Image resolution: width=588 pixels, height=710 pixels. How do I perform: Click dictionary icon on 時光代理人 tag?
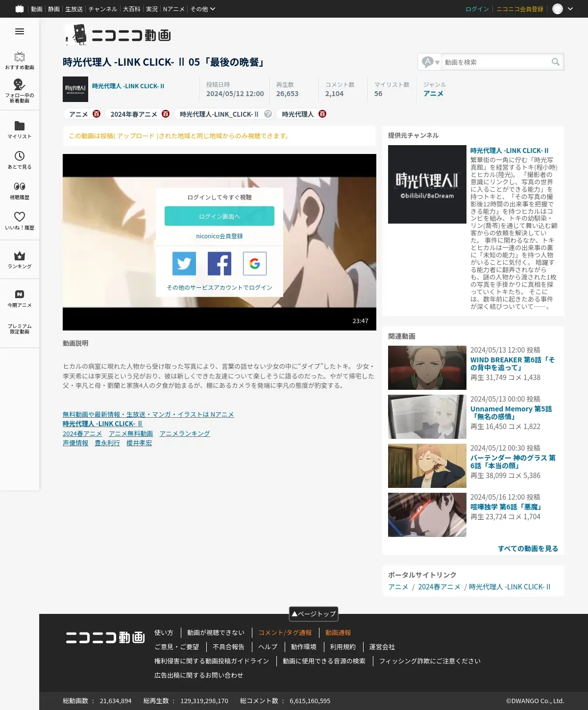tap(322, 114)
